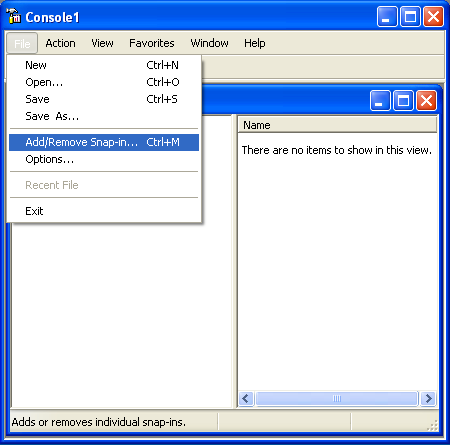Open Options... from the File menu
Viewport: 450px width, 445px height.
click(104, 159)
